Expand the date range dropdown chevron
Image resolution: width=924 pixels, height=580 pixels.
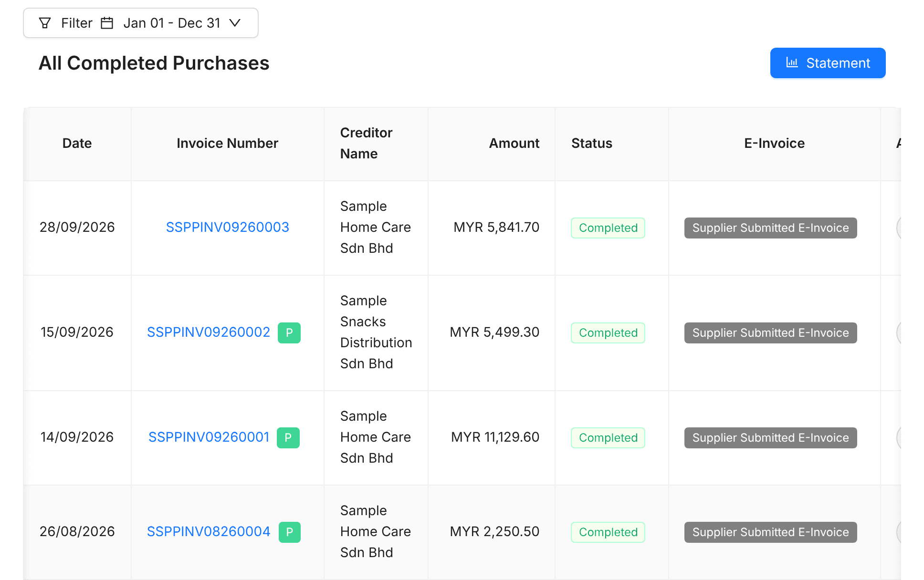(235, 23)
